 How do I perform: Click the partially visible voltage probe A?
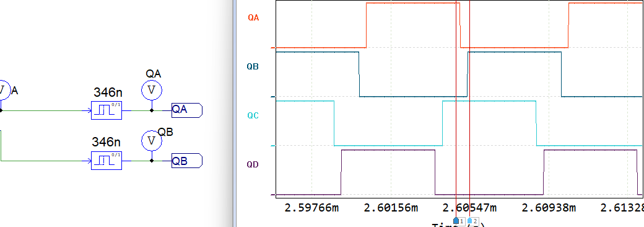coord(3,90)
